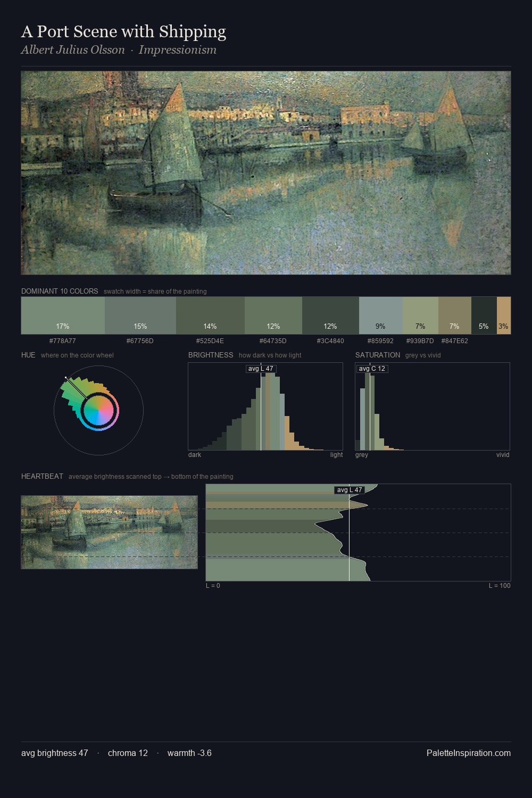Click the 'dark' brightness axis label
Image resolution: width=532 pixels, height=798 pixels.
click(195, 455)
